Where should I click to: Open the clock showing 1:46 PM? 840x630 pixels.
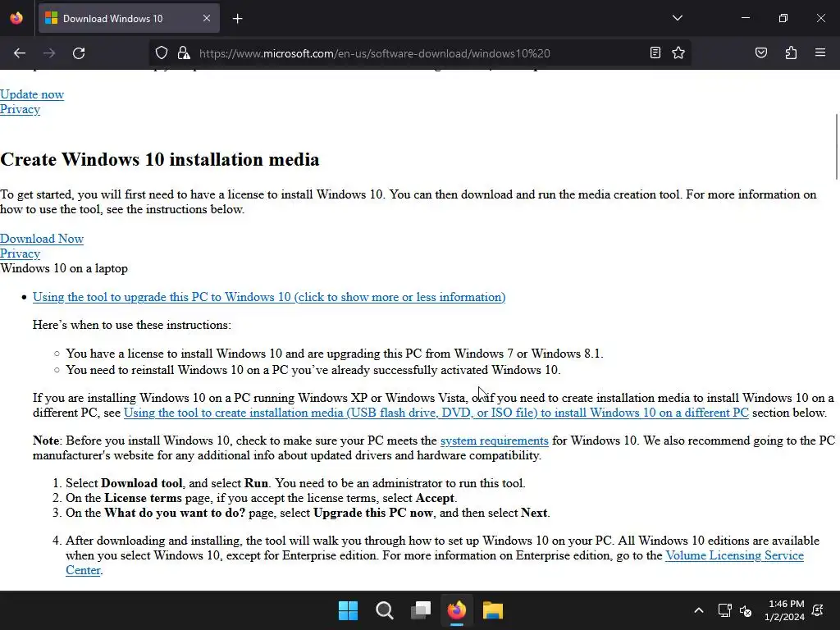coord(785,610)
